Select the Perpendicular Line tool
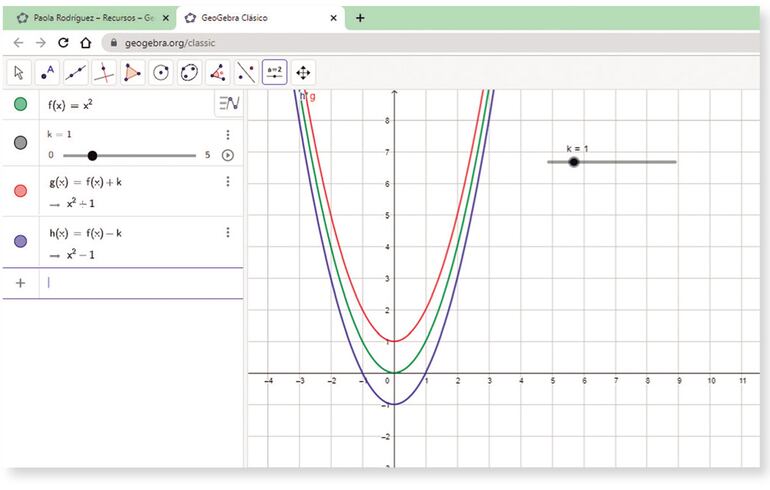Viewport: 770px width, 490px height. 104,73
